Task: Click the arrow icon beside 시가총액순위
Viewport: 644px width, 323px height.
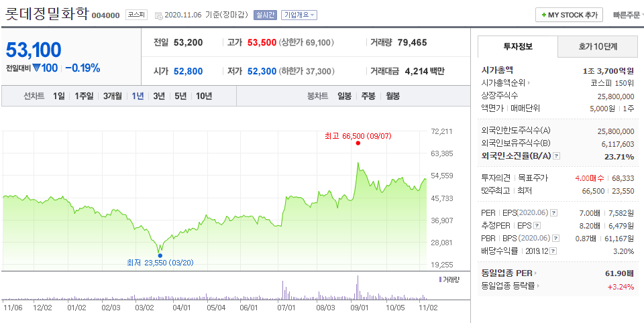Action: tap(529, 83)
